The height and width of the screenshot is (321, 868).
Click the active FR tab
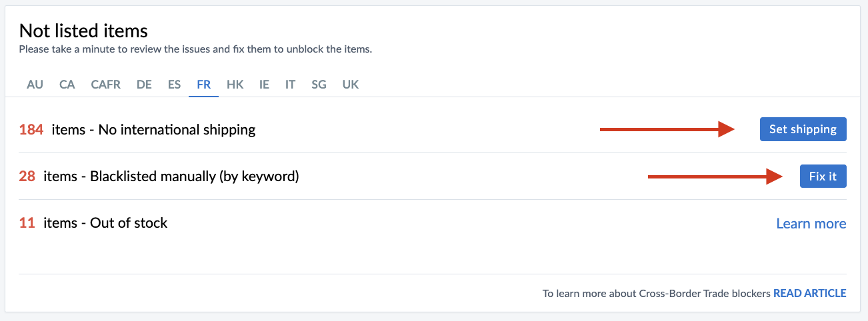[x=203, y=85]
